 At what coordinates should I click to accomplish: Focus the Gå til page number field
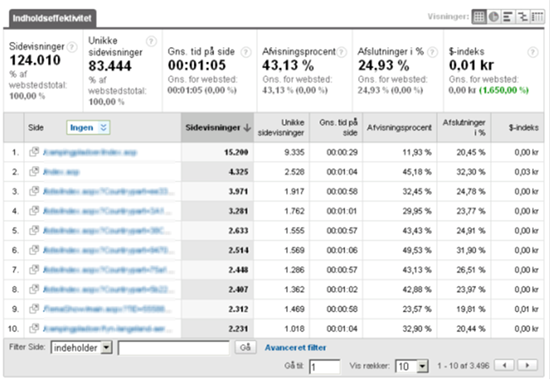pyautogui.click(x=324, y=367)
